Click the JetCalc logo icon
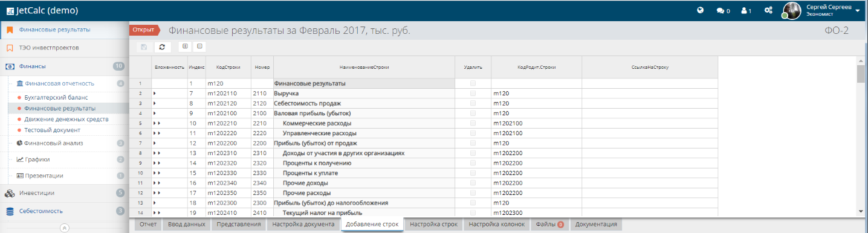 [10, 11]
